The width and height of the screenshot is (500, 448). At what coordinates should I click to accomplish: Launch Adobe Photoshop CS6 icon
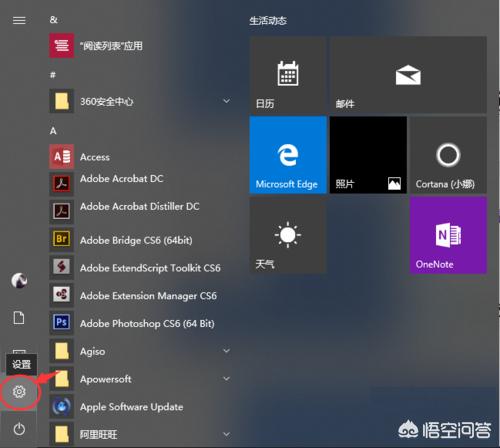[x=62, y=323]
